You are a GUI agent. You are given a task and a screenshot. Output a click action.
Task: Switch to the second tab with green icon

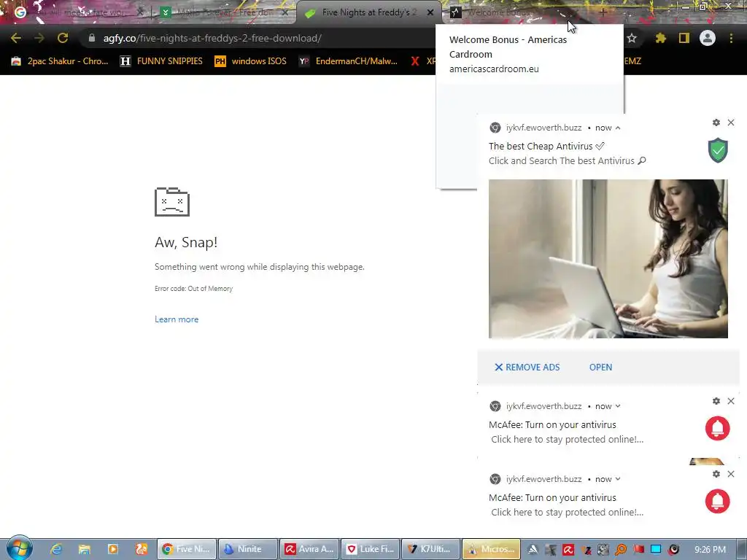tap(224, 12)
